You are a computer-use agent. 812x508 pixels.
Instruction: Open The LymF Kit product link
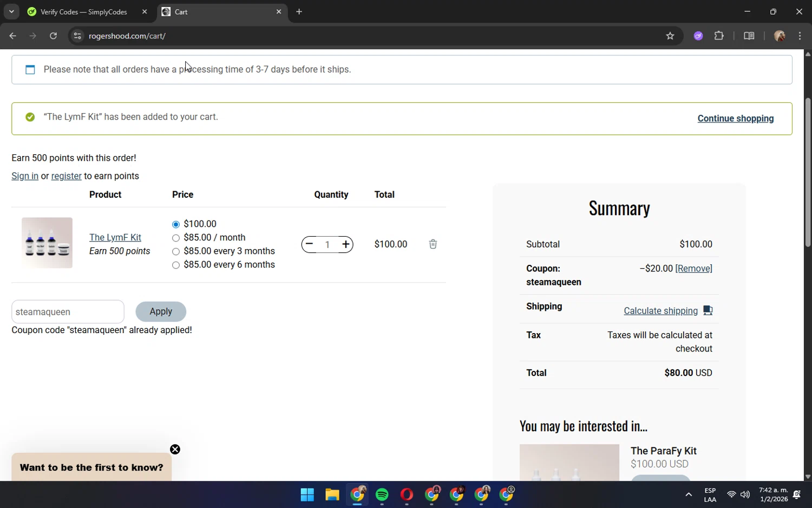(x=115, y=237)
